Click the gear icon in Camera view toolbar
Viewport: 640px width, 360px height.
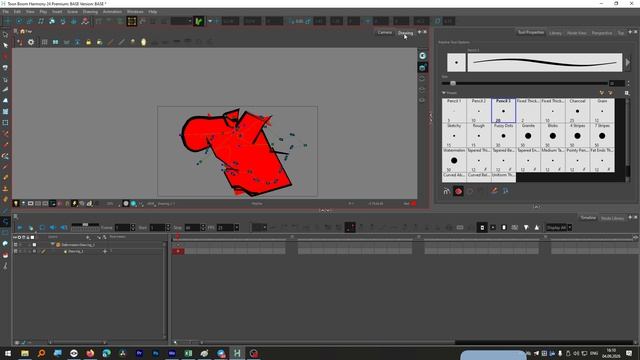[31, 42]
